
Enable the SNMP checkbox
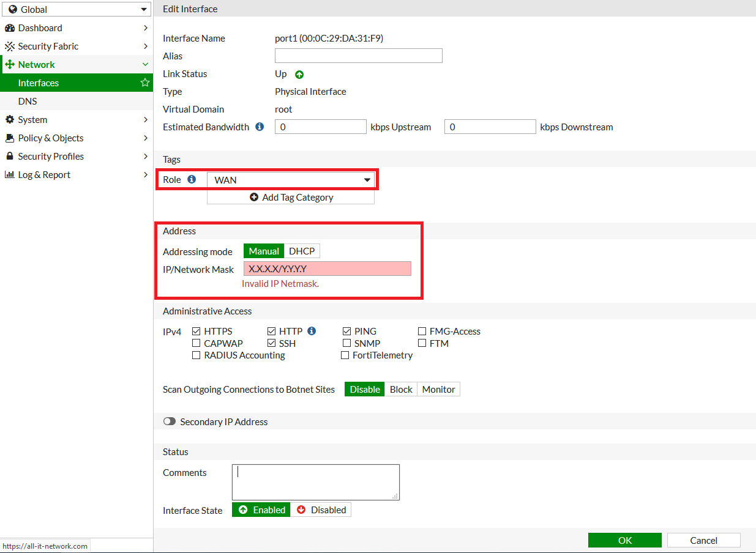(347, 344)
